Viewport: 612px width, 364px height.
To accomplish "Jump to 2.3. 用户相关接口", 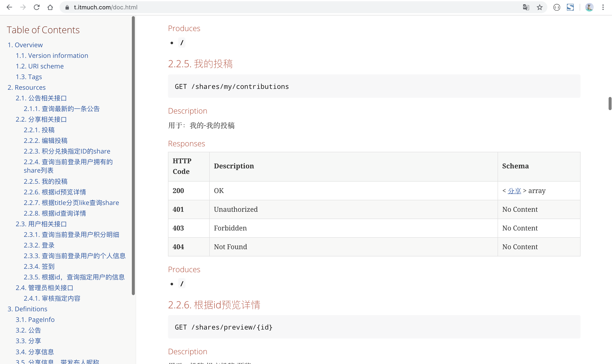I will 41,224.
